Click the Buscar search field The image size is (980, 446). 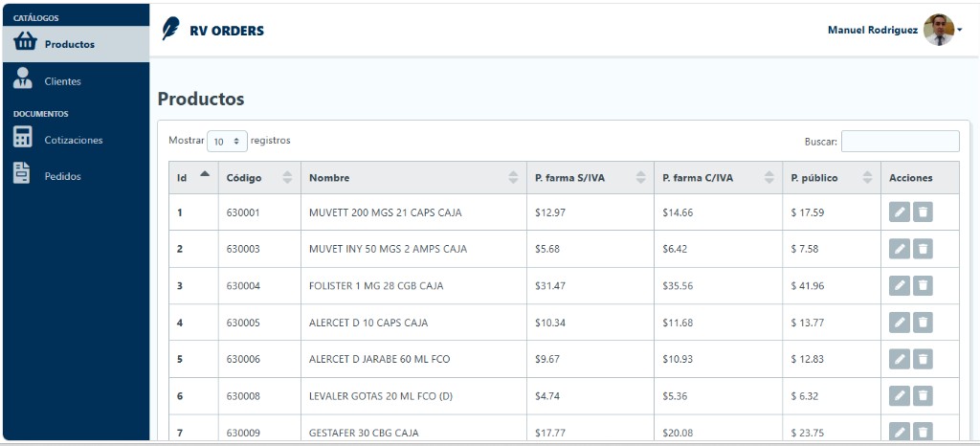pyautogui.click(x=900, y=142)
